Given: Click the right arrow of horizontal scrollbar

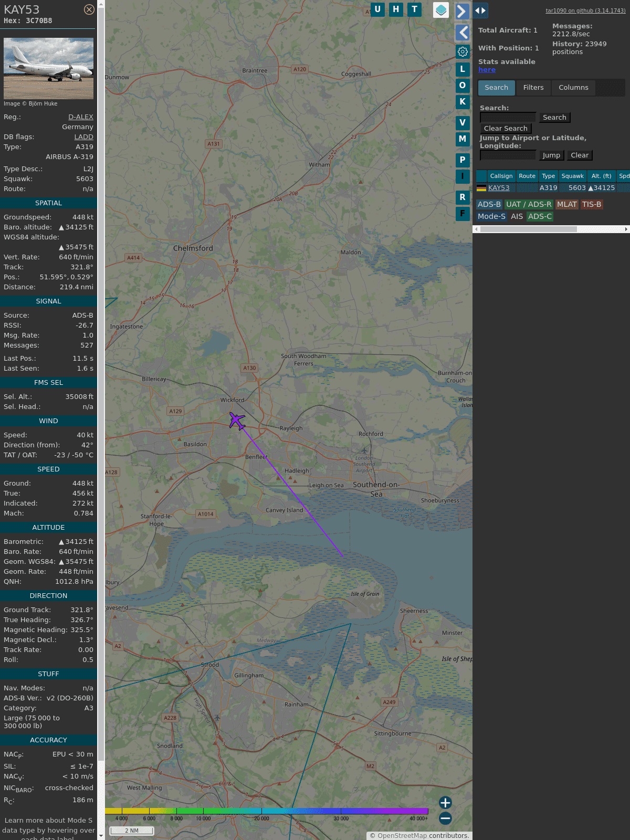Looking at the screenshot, I should [x=626, y=229].
